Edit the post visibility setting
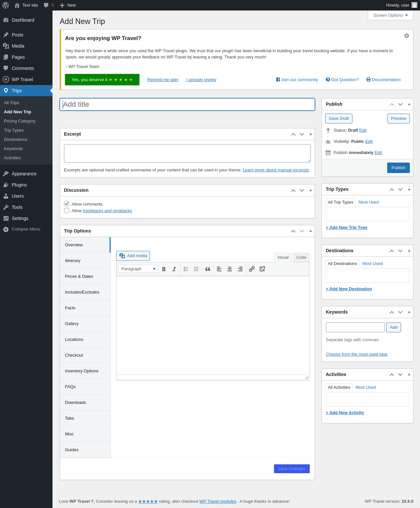420x508 pixels. click(369, 142)
